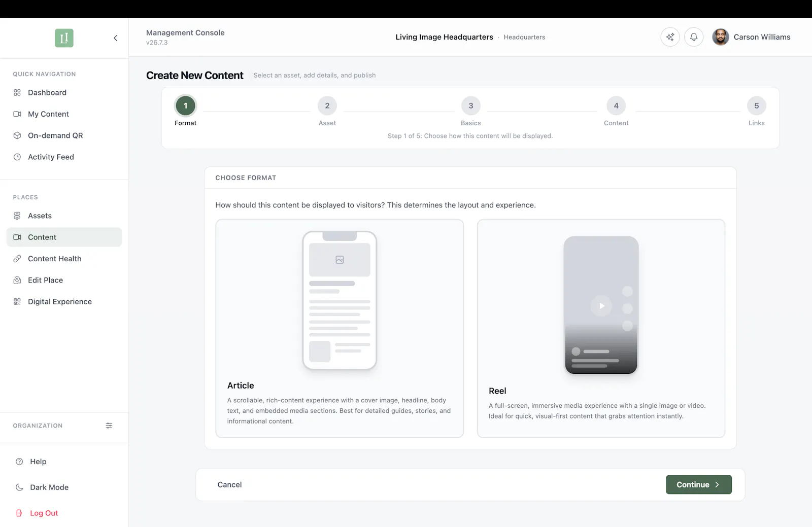Click the Activity Feed clock icon

[17, 157]
